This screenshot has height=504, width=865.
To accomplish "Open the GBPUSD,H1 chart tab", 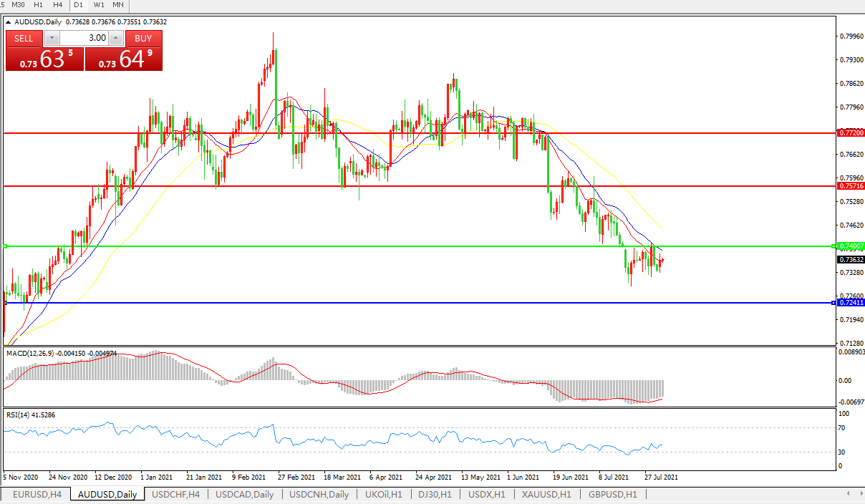I will [612, 495].
